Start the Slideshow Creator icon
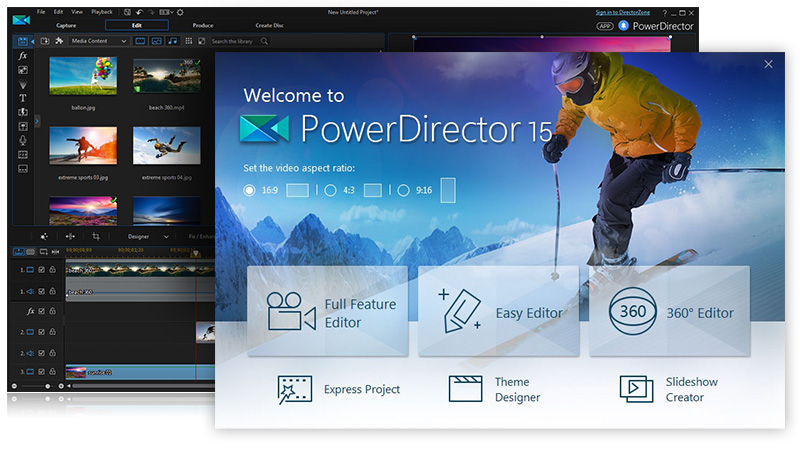The height and width of the screenshot is (450, 800). pyautogui.click(x=636, y=389)
